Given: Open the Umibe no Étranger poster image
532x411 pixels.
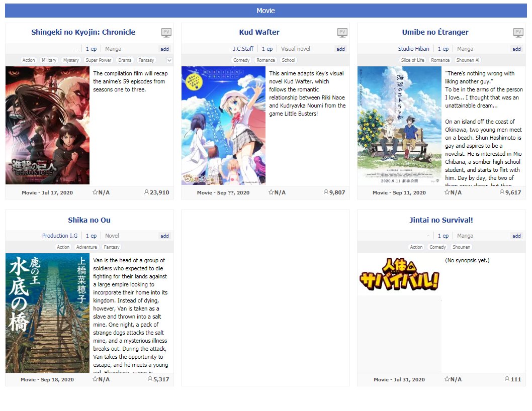Looking at the screenshot, I should 399,126.
